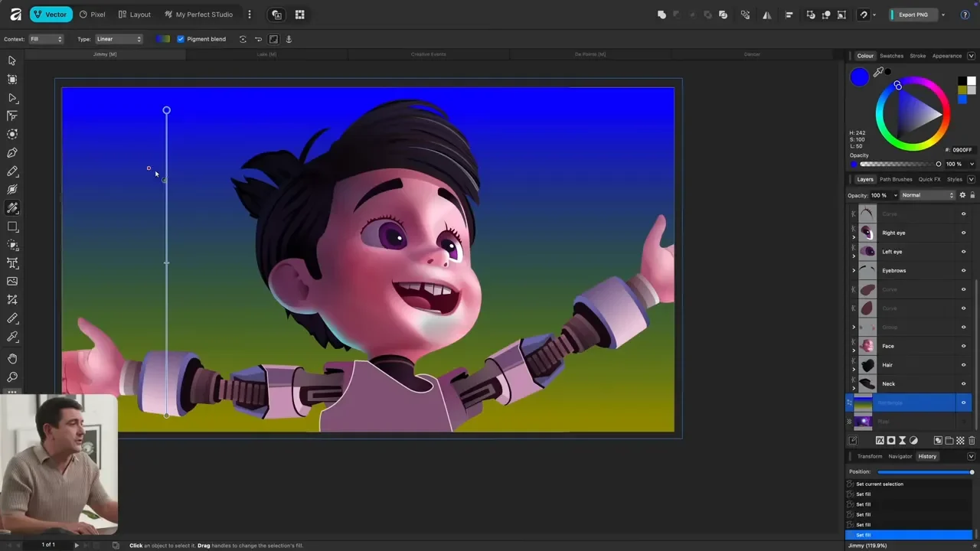The image size is (980, 551).
Task: Uncheck the Pigment blend checkbox
Action: click(181, 39)
